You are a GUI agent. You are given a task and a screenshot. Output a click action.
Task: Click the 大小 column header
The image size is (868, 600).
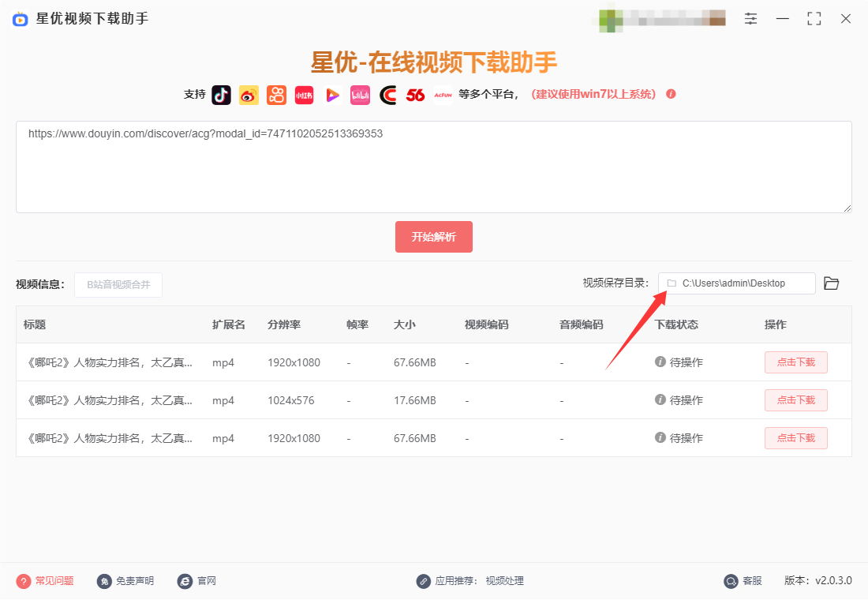tap(405, 324)
